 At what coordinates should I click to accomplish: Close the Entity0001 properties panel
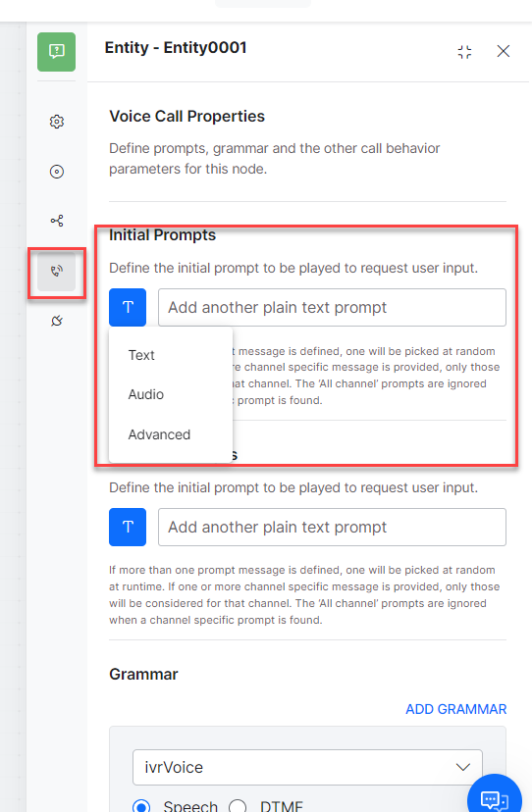503,51
